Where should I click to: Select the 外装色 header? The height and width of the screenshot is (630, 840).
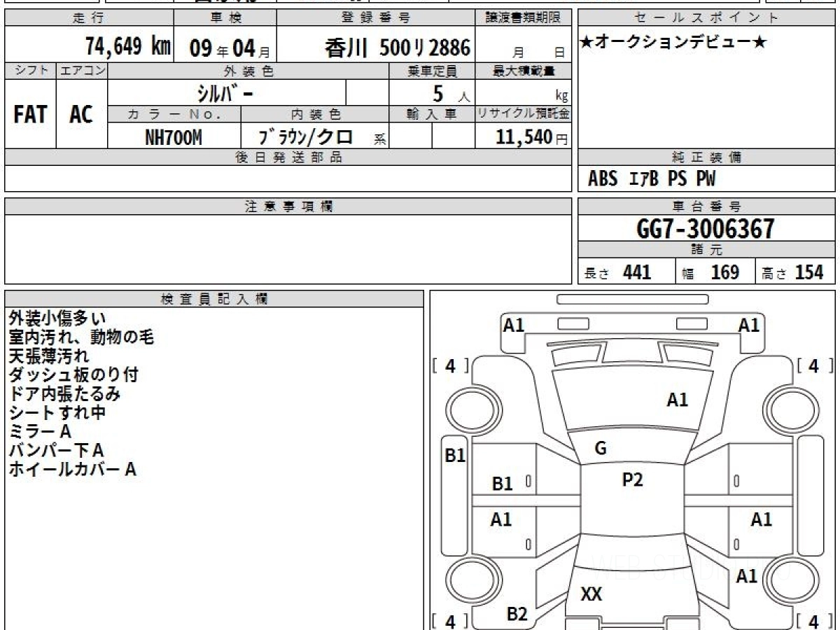pyautogui.click(x=248, y=71)
